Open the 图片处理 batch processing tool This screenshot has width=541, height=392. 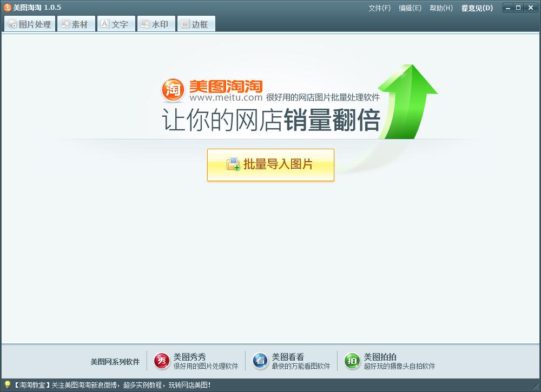click(29, 23)
